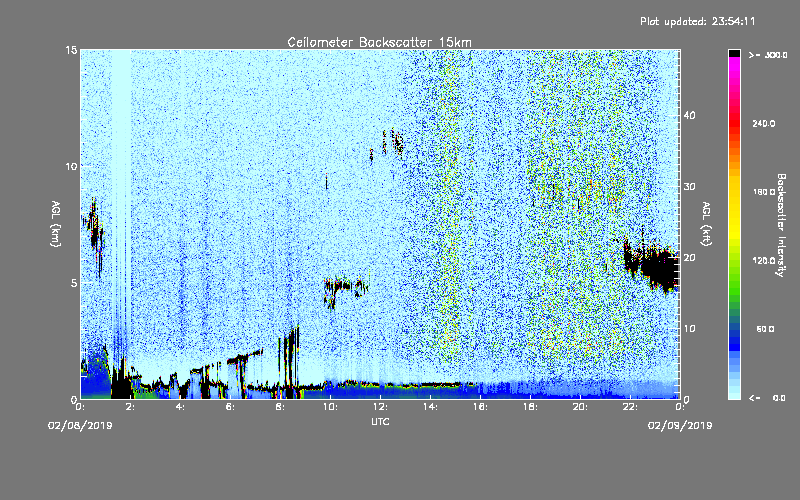Click the 40 kft tick label
The width and height of the screenshot is (800, 500).
(689, 115)
